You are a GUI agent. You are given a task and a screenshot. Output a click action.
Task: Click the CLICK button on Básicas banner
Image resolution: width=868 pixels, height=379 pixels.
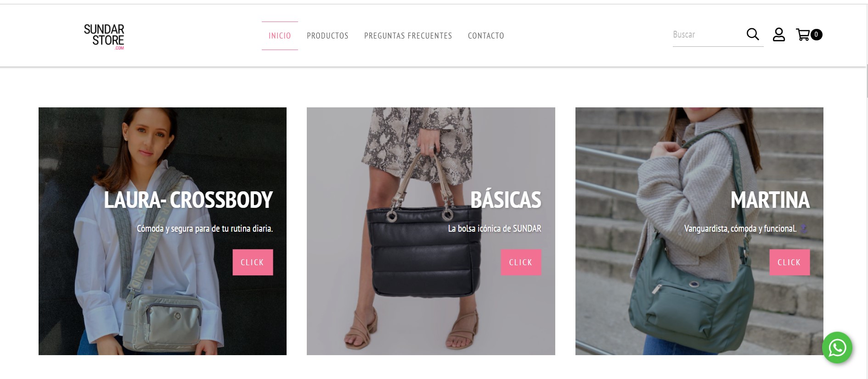coord(521,262)
